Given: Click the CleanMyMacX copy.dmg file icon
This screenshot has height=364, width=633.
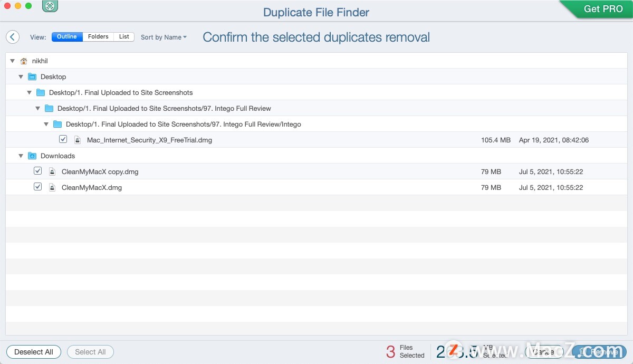Looking at the screenshot, I should click(x=52, y=172).
